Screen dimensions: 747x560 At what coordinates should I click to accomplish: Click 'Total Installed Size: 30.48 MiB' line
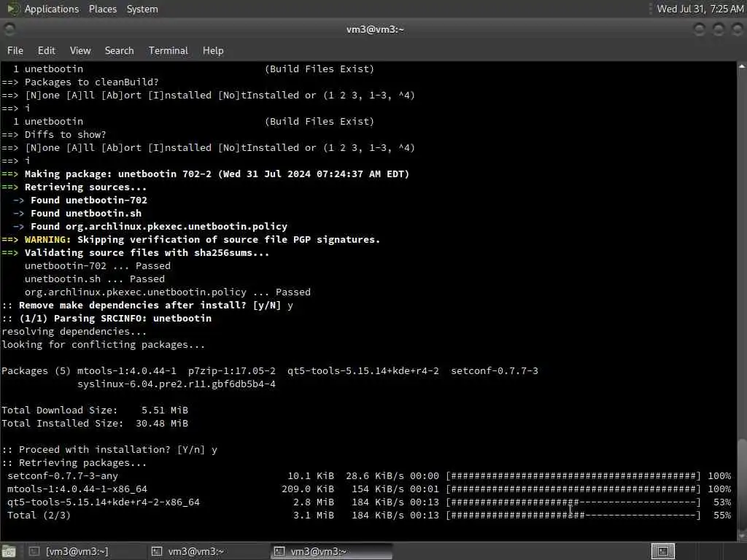tap(95, 424)
